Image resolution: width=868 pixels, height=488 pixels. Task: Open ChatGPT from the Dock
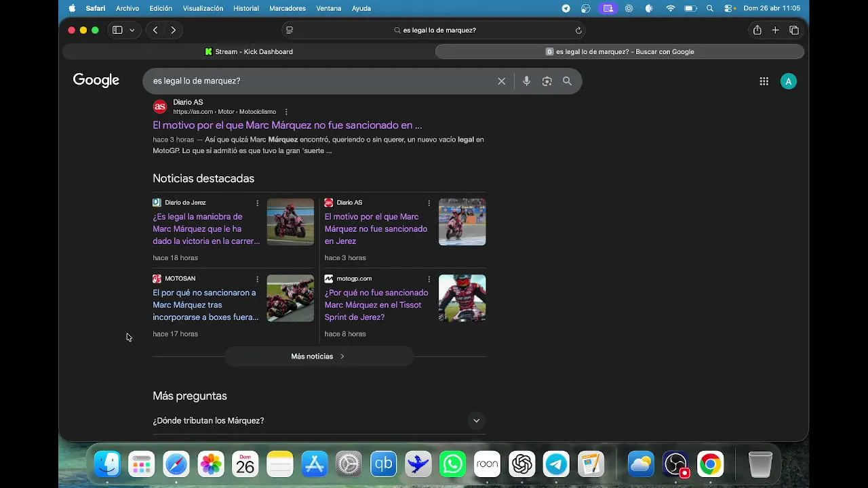(521, 464)
